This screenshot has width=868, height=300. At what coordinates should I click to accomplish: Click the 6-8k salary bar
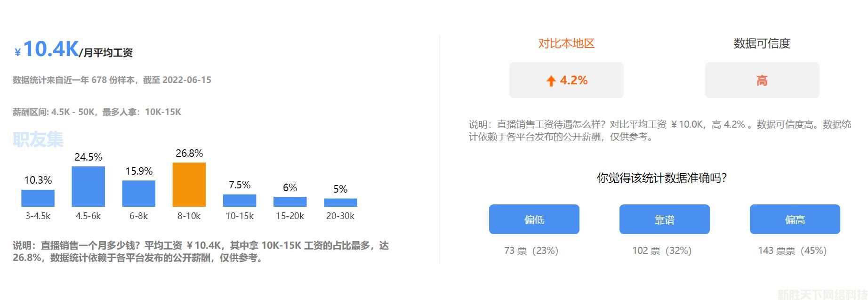139,194
